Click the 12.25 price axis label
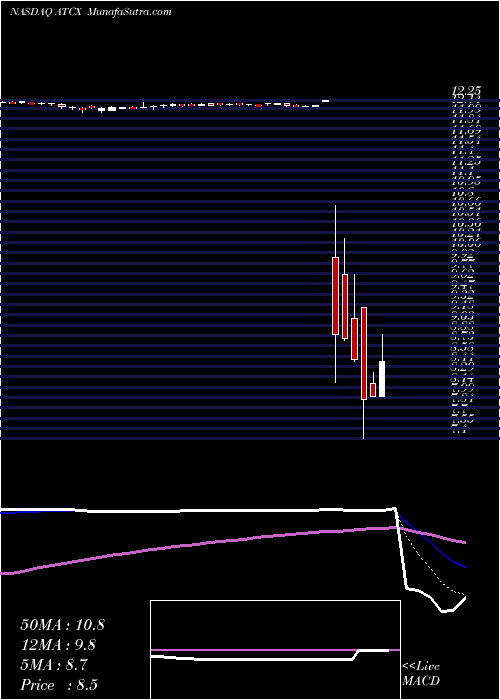This screenshot has height=700, width=500. pyautogui.click(x=467, y=91)
